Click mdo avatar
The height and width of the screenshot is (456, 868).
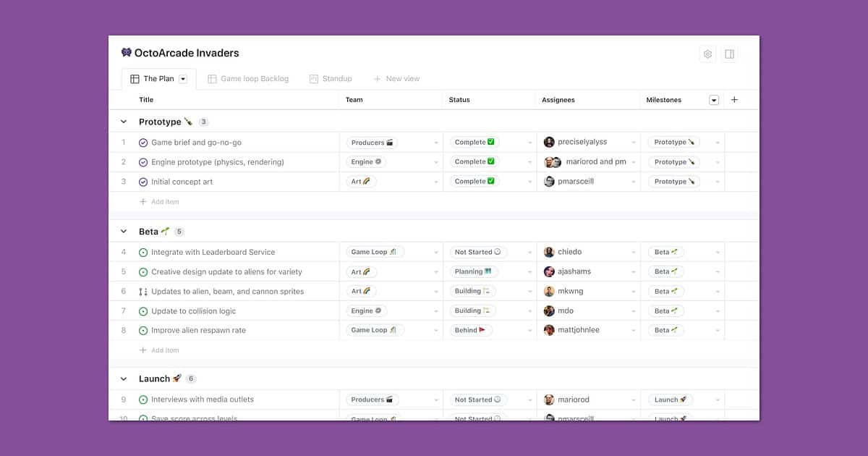tap(549, 311)
